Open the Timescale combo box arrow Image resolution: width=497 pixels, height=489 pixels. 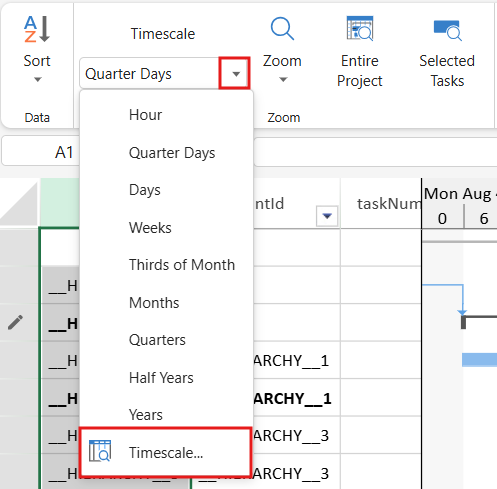point(235,74)
